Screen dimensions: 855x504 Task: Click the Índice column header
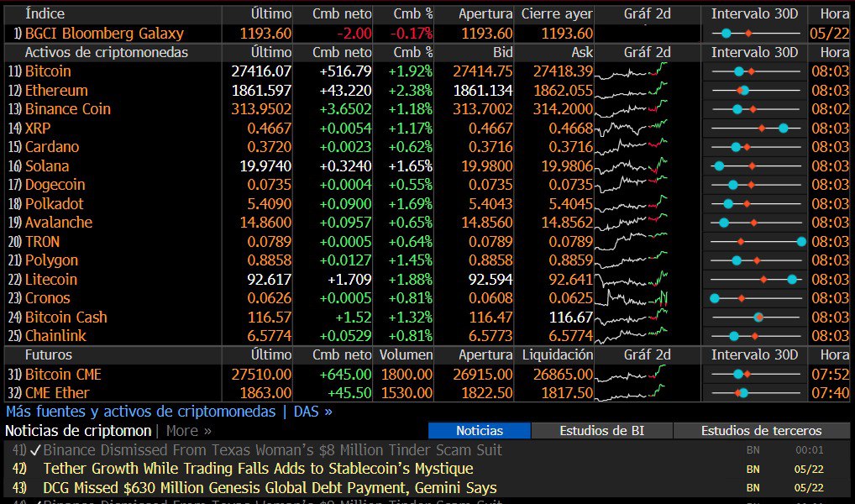coord(45,13)
